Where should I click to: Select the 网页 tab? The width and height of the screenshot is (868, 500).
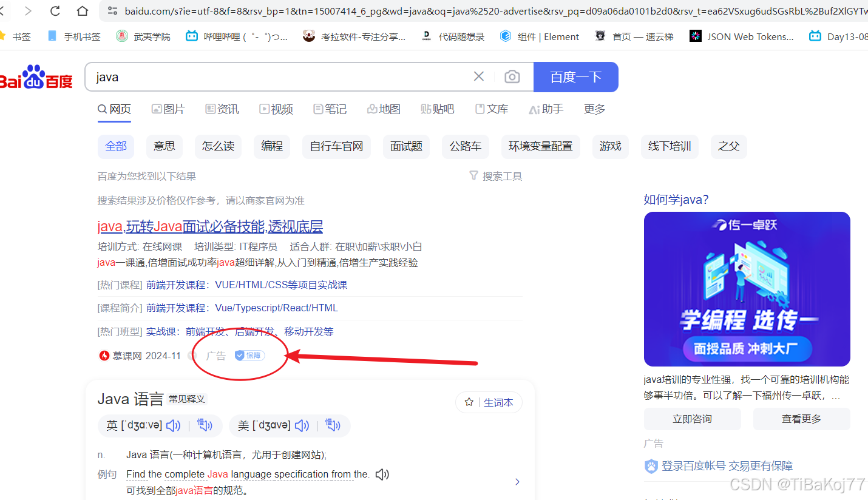(x=114, y=109)
